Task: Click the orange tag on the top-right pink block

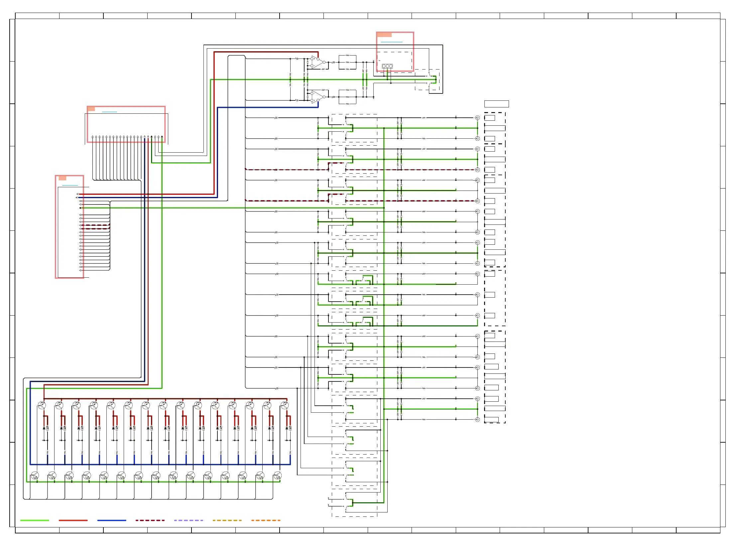Action: (x=384, y=35)
